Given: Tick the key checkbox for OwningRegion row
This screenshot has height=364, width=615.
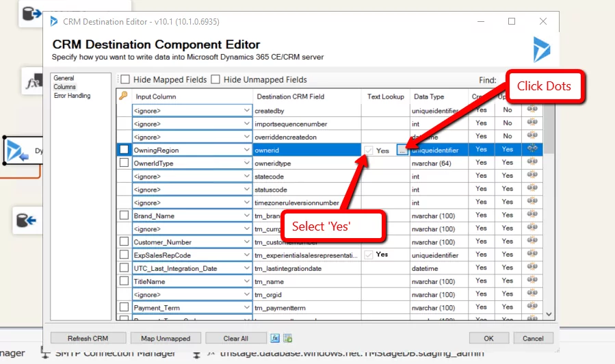Looking at the screenshot, I should point(124,149).
